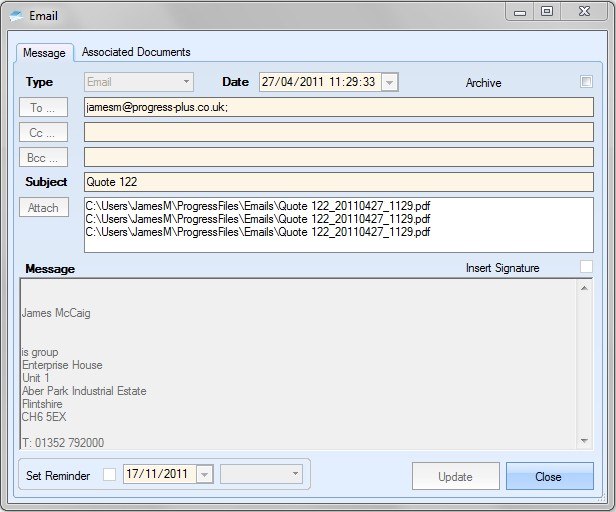Click the Update button
This screenshot has width=616, height=512.
(455, 476)
